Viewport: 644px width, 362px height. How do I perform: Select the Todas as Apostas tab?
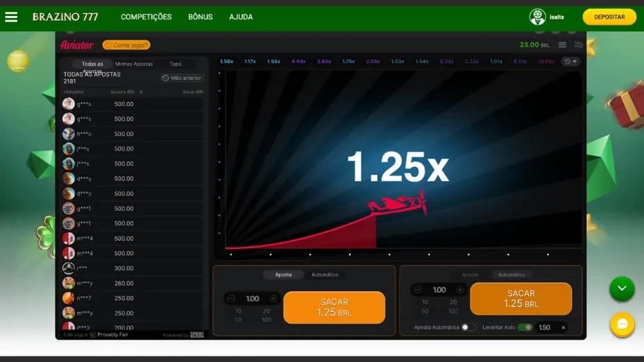pos(92,64)
